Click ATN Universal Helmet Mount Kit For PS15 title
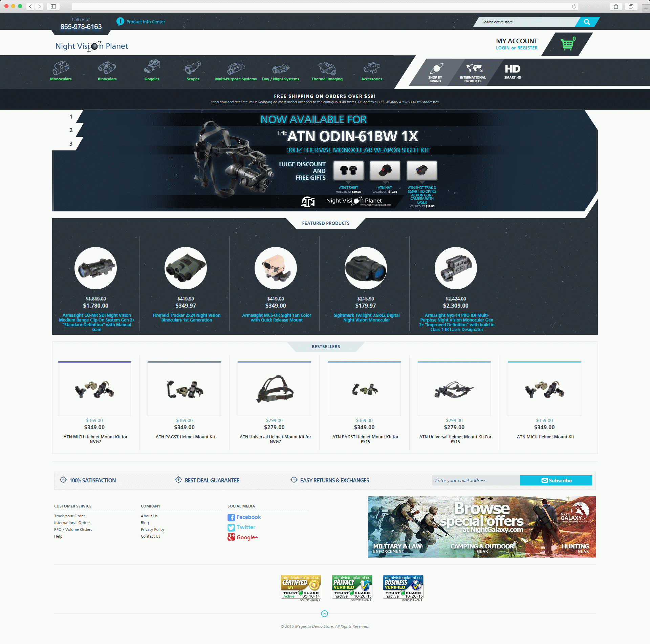 coord(455,439)
